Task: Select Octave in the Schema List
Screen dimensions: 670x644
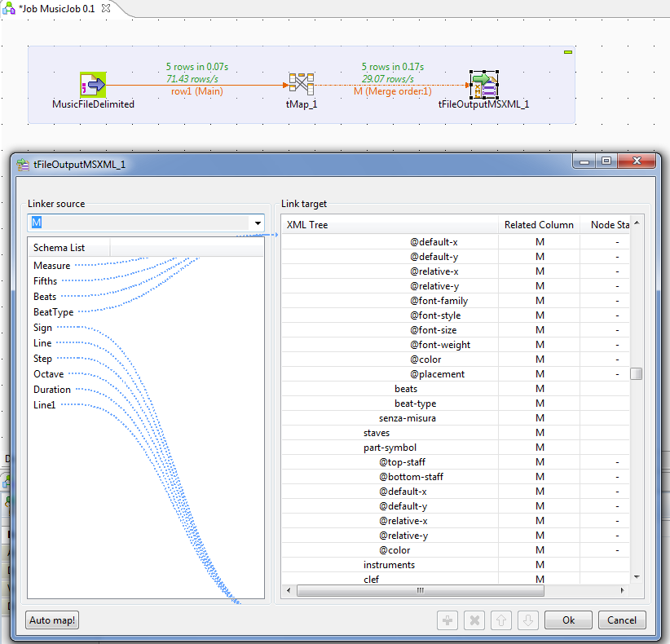Action: (x=50, y=373)
